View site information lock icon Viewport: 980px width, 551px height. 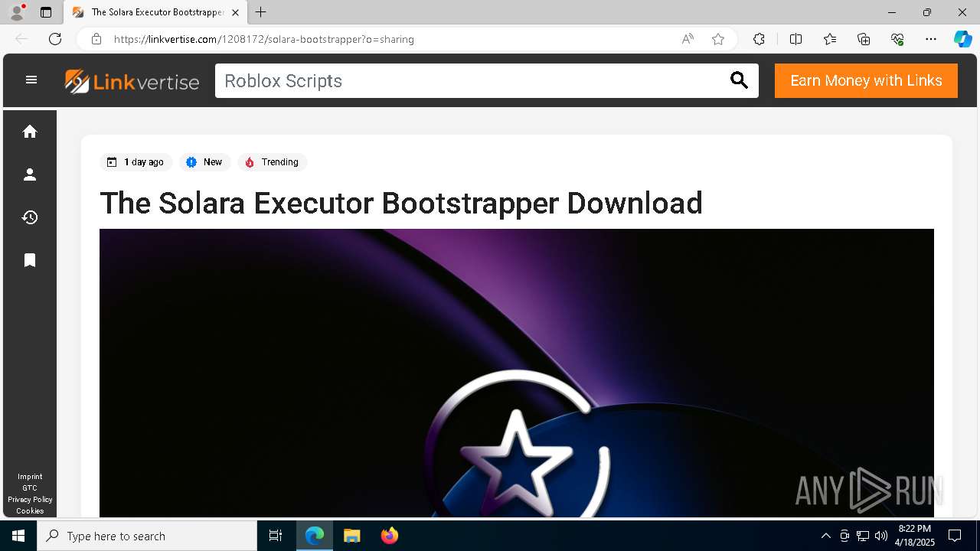pos(96,39)
